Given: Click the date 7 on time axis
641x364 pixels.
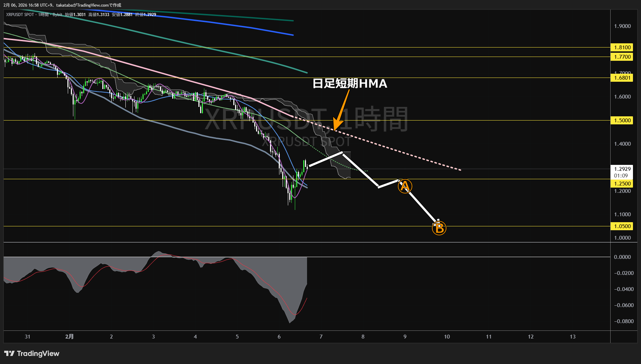Looking at the screenshot, I should [321, 337].
